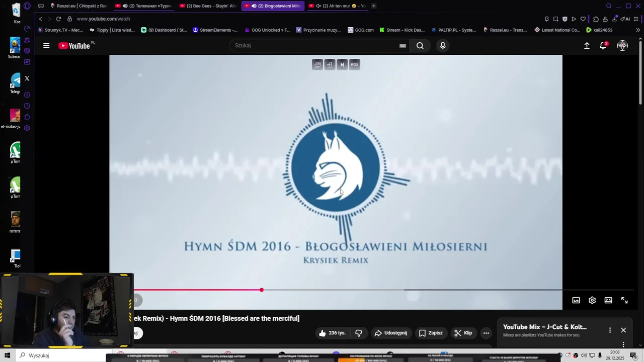Open browser extensions puzzle icon
The height and width of the screenshot is (362, 644).
(x=596, y=19)
